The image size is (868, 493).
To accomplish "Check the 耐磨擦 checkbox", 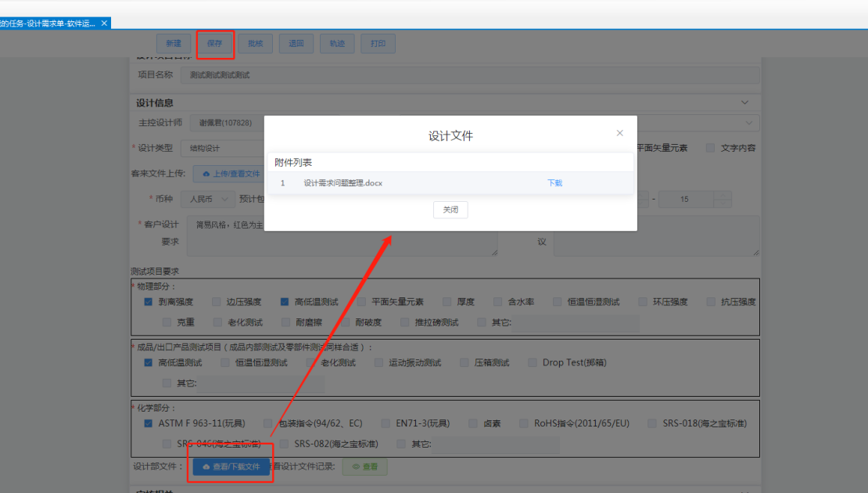I will click(285, 322).
